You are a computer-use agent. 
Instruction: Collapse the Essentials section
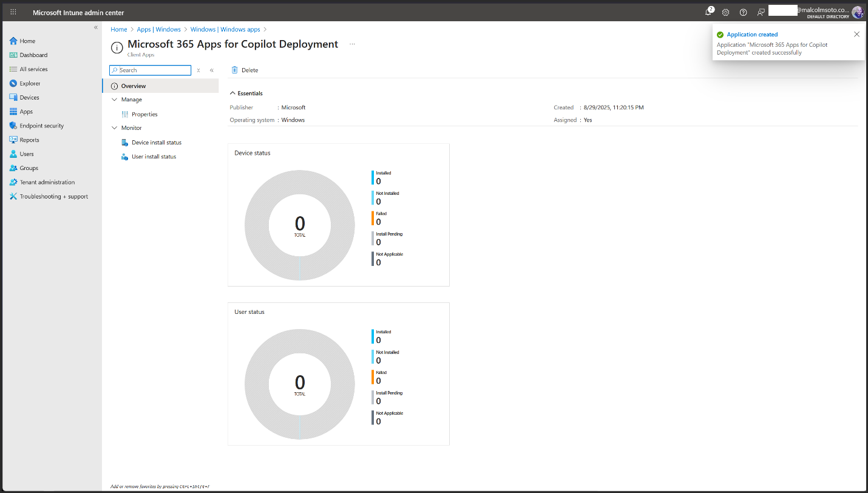click(x=232, y=93)
